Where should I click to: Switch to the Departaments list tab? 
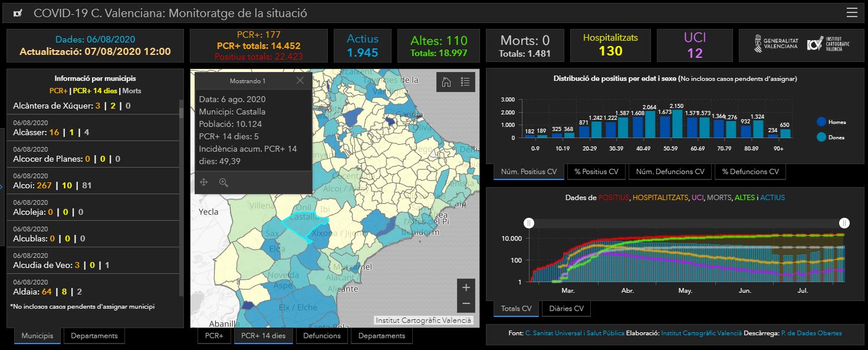[x=94, y=336]
